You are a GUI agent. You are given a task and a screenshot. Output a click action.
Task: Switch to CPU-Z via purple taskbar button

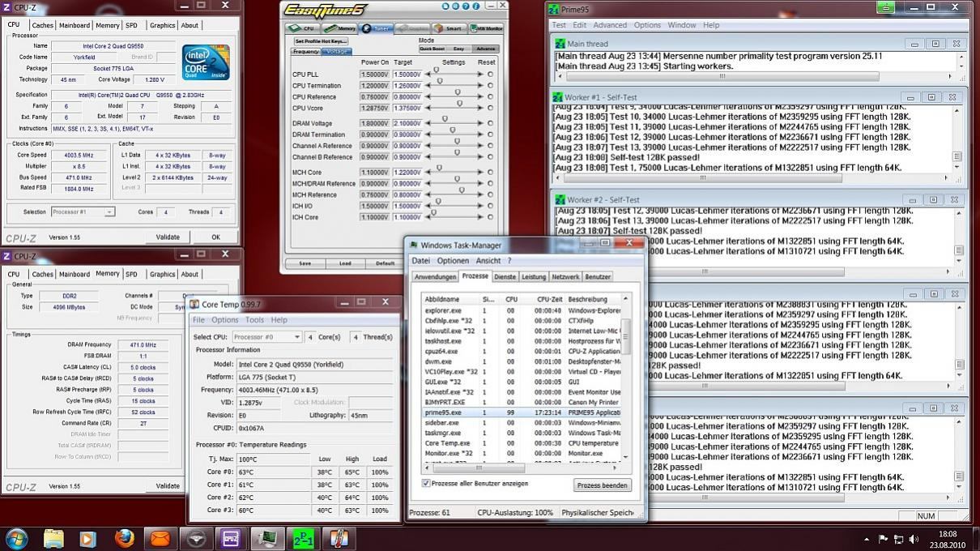(231, 538)
